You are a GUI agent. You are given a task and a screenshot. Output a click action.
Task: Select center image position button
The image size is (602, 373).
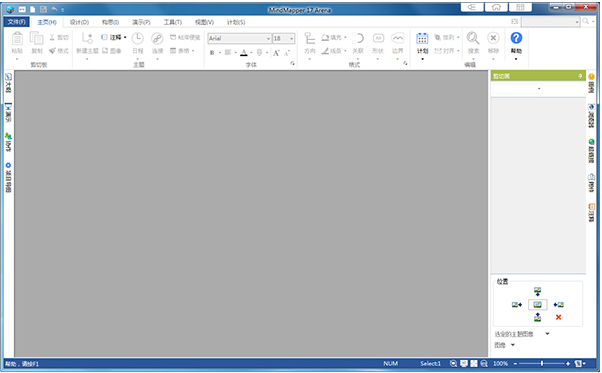538,305
